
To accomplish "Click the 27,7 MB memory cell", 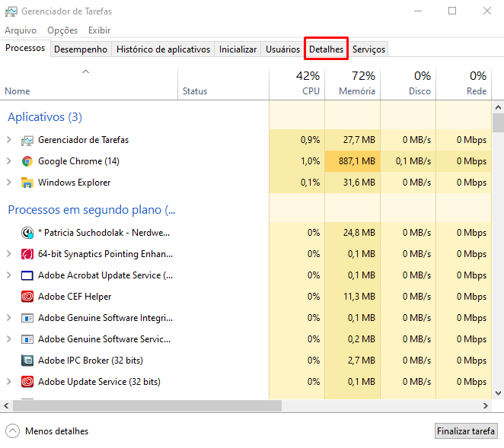I will click(x=352, y=140).
